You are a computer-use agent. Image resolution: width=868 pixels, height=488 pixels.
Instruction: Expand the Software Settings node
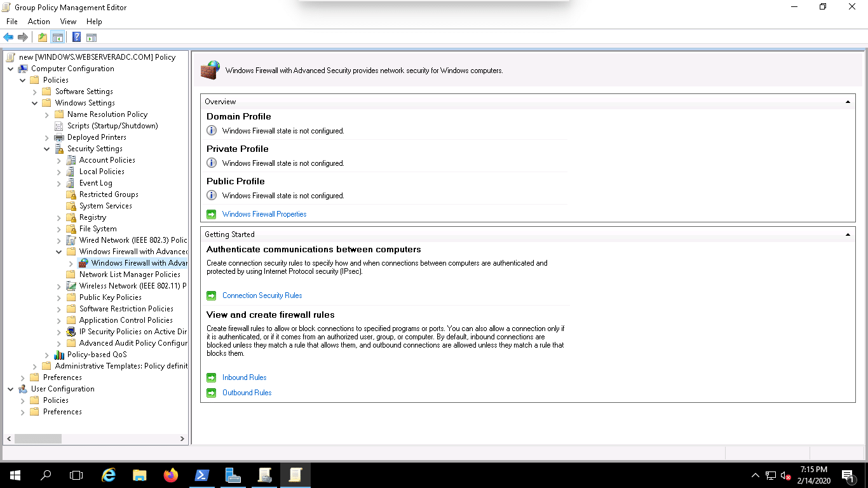pos(35,91)
